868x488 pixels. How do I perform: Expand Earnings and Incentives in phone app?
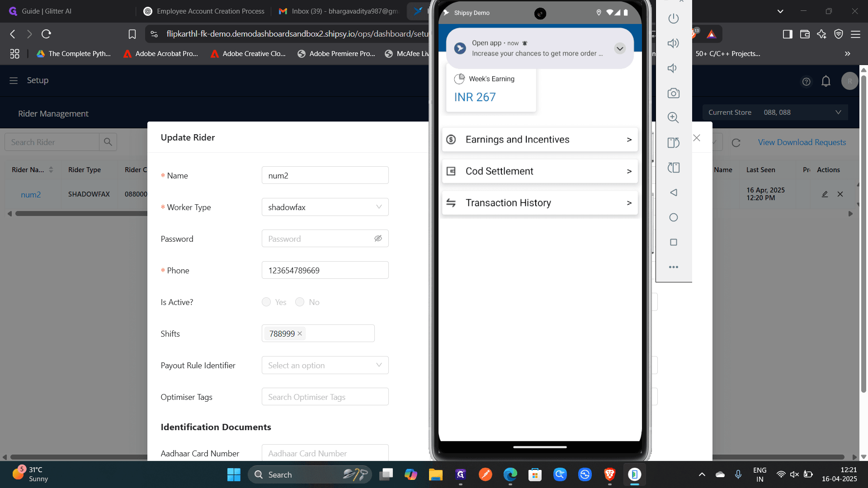[x=540, y=140]
